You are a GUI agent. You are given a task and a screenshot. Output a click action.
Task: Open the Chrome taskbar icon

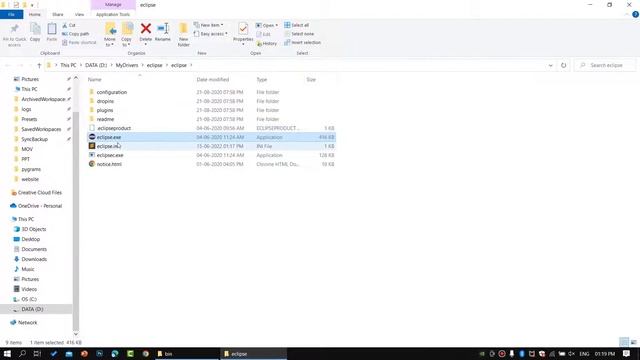[146, 354]
